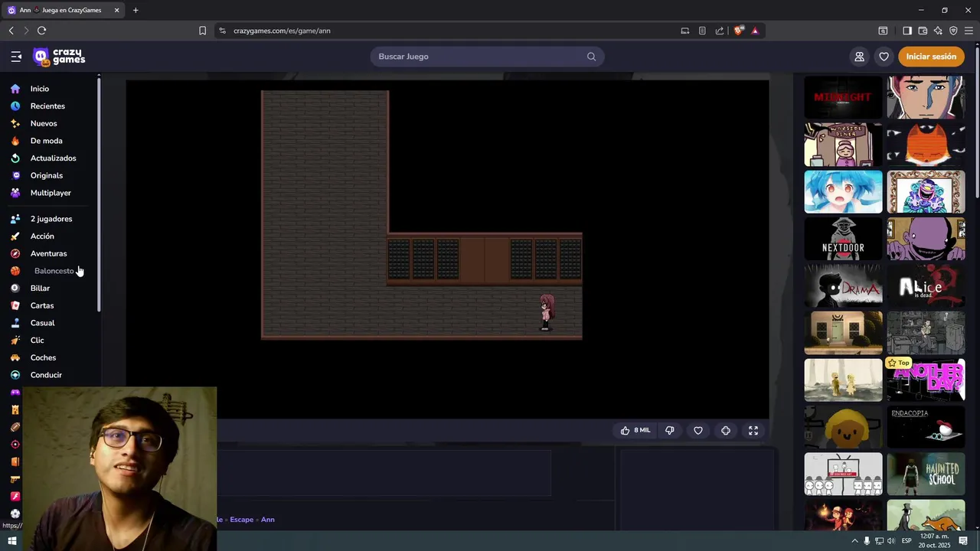Open Brave VPN shield icon

point(953,31)
